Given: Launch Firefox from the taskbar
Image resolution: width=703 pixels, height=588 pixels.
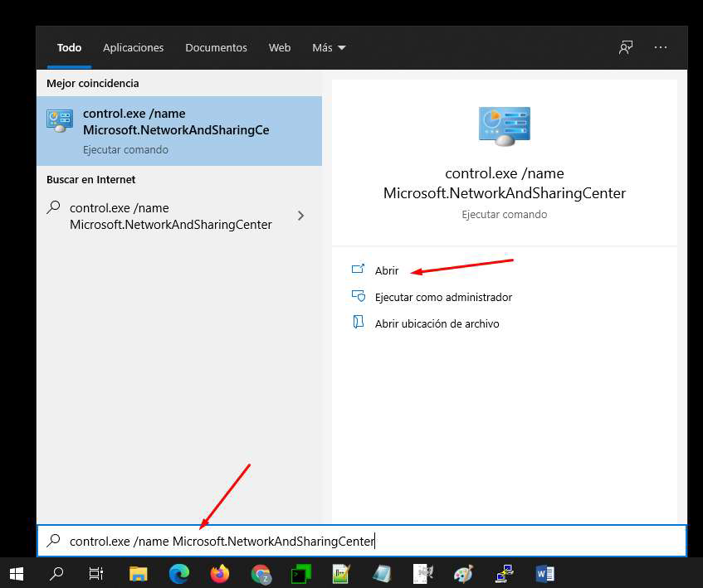Looking at the screenshot, I should pos(220,574).
